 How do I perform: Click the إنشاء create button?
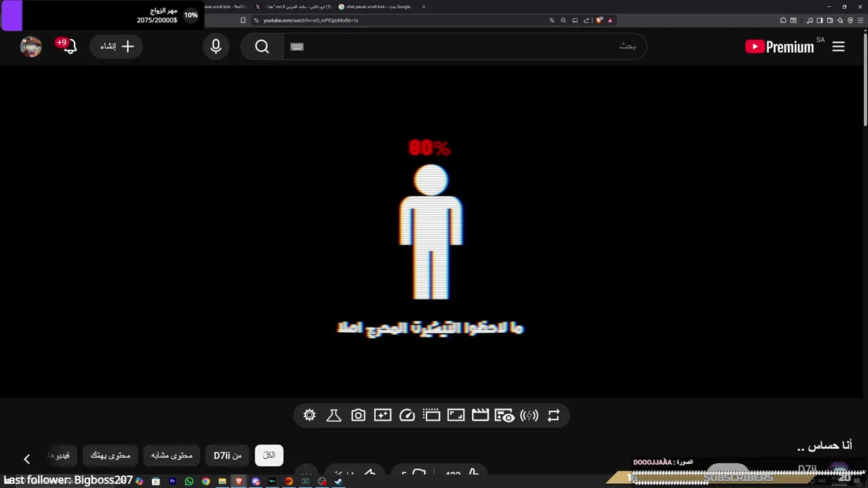point(117,47)
